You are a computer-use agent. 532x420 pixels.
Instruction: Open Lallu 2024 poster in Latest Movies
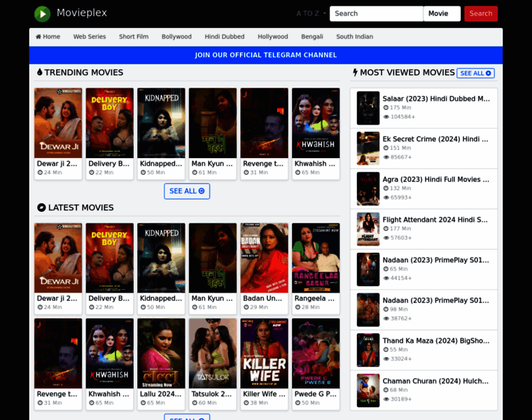click(161, 353)
